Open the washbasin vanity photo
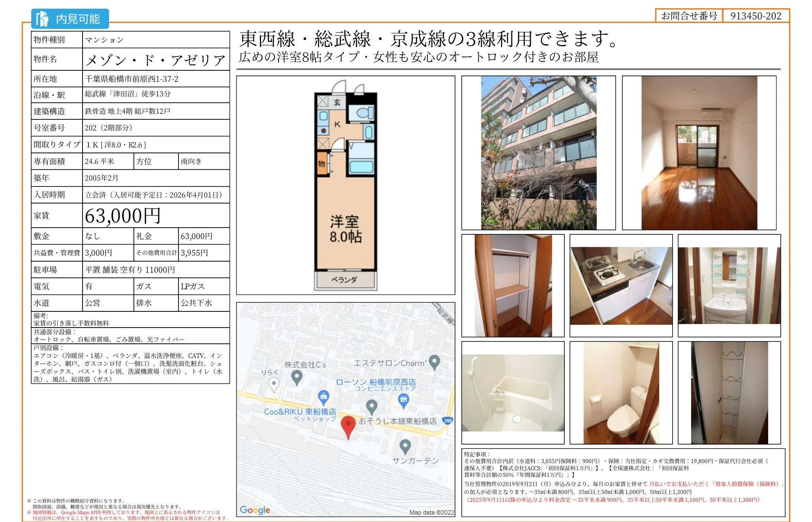The image size is (812, 522). 729,286
